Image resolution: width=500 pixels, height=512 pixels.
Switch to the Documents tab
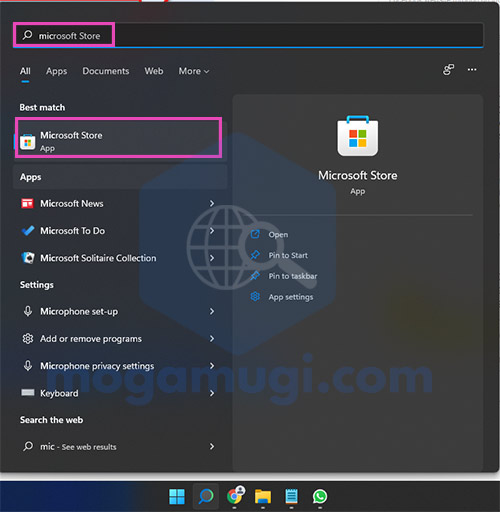tap(106, 71)
